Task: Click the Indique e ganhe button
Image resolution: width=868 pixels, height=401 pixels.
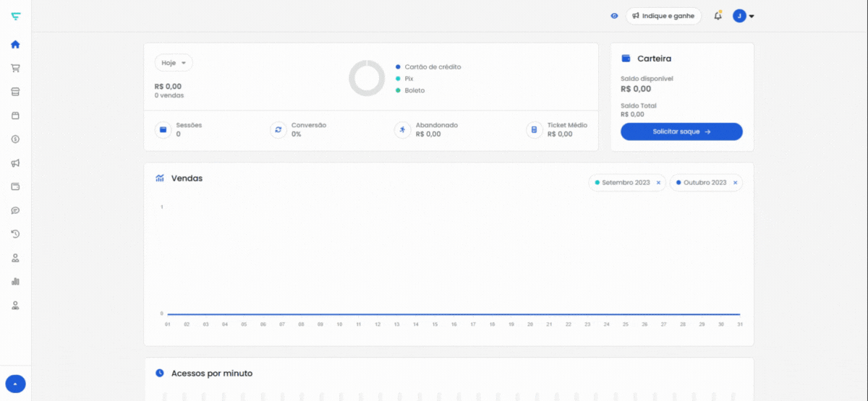Action: point(663,16)
